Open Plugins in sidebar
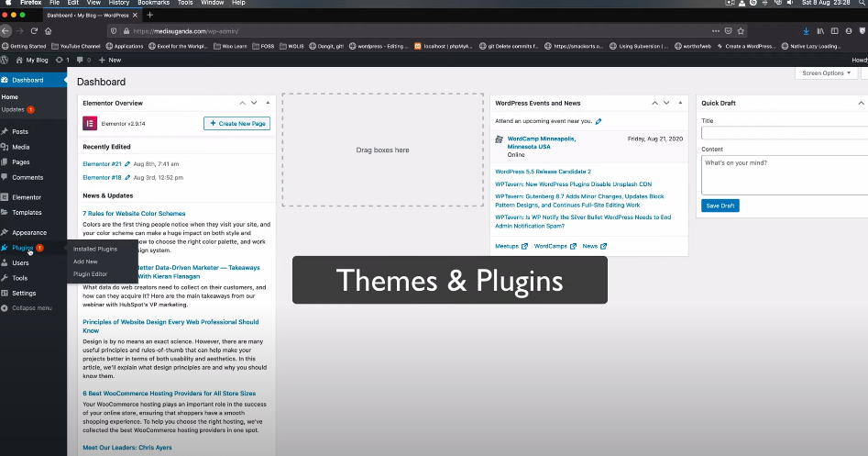Viewport: 868px width, 456px height. [x=22, y=248]
